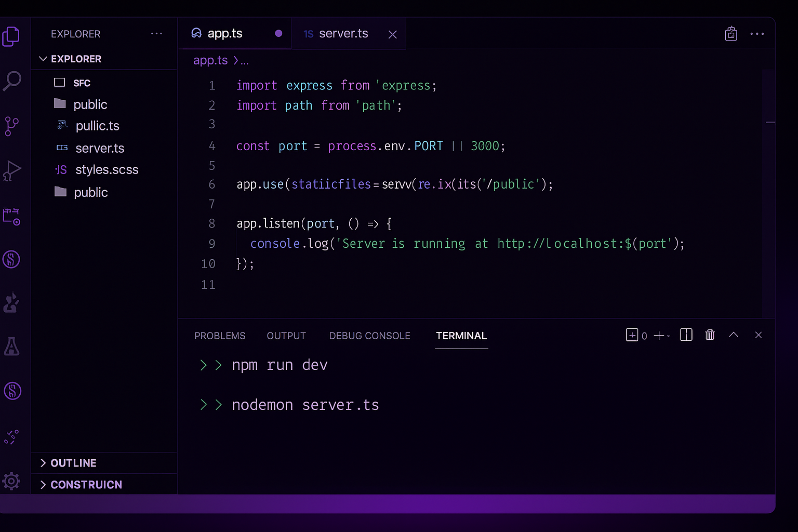Close the terminal panel
798x532 pixels.
coord(759,335)
